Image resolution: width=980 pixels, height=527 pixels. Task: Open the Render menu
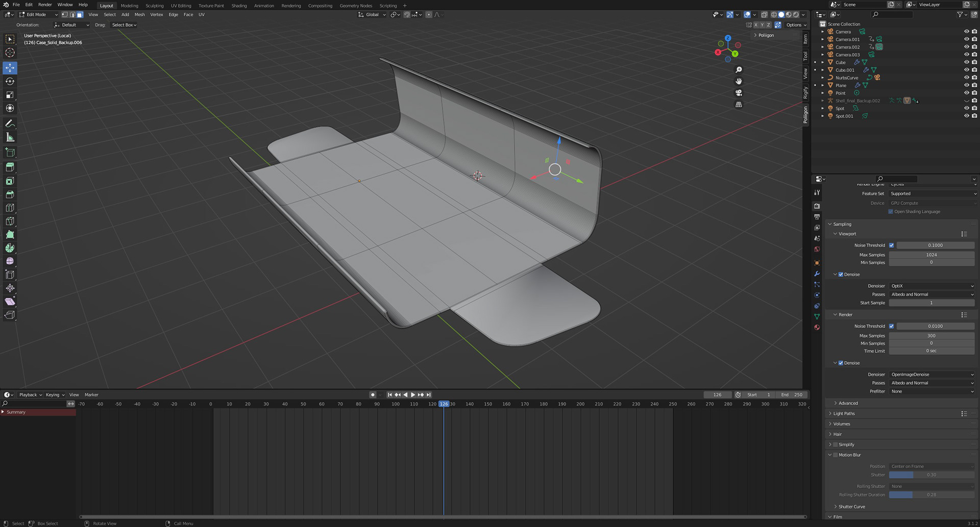point(45,5)
